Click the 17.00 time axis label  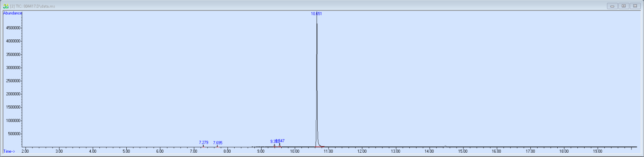(x=530, y=151)
